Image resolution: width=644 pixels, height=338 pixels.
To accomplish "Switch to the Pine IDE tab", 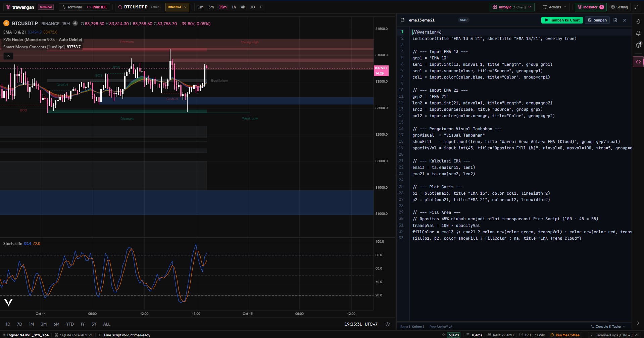I will pyautogui.click(x=97, y=7).
